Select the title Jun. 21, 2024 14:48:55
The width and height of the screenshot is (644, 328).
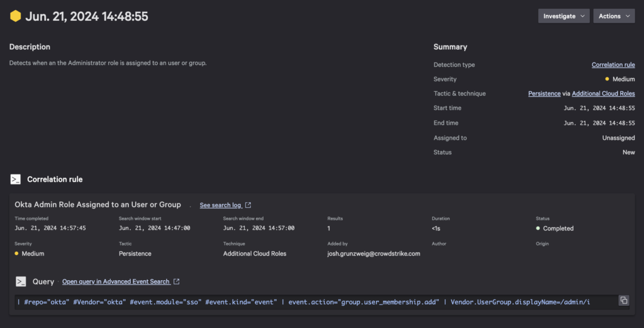click(x=87, y=16)
